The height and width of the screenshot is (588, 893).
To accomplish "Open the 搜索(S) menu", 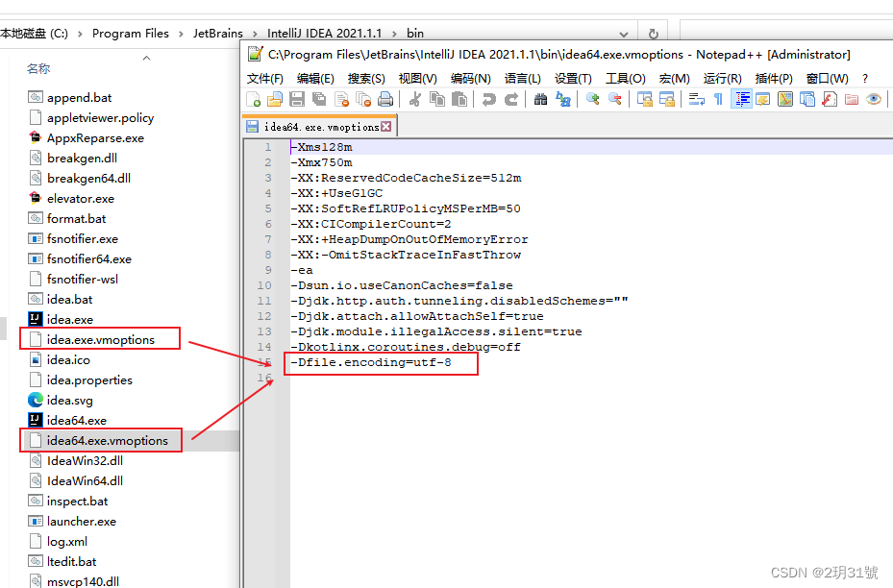I will point(366,79).
